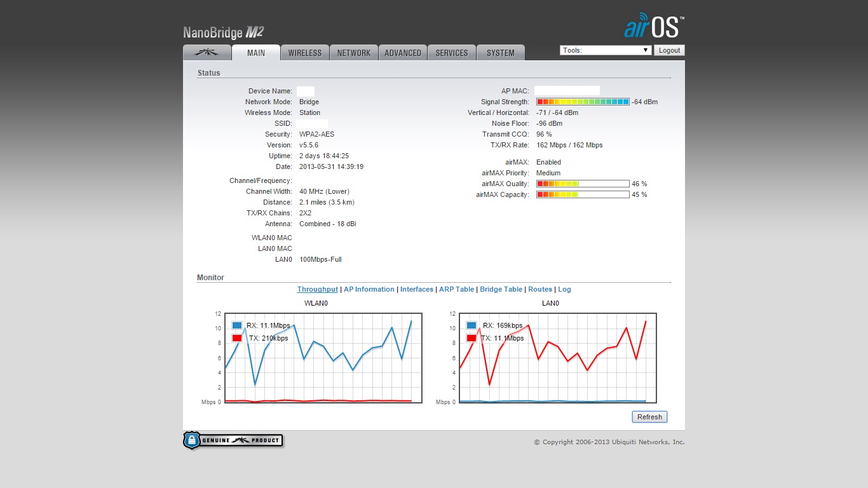Go to the ADVANCED tab
The height and width of the screenshot is (488, 868).
pos(403,53)
